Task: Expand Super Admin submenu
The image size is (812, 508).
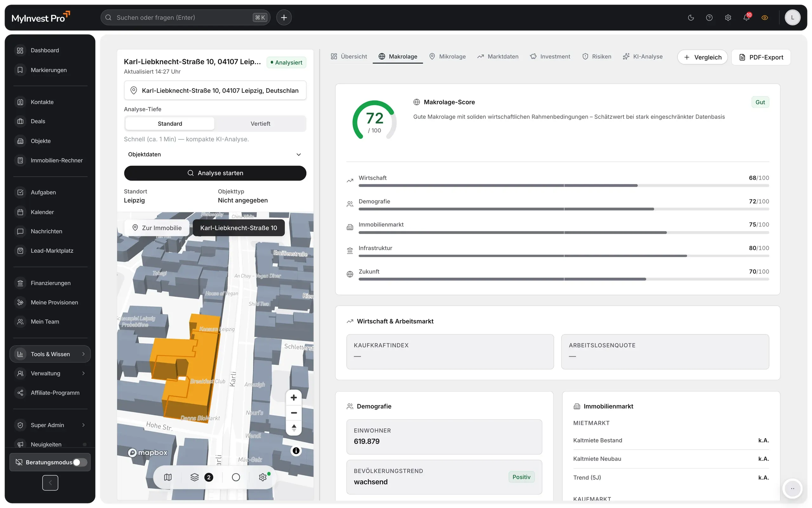Action: tap(50, 425)
